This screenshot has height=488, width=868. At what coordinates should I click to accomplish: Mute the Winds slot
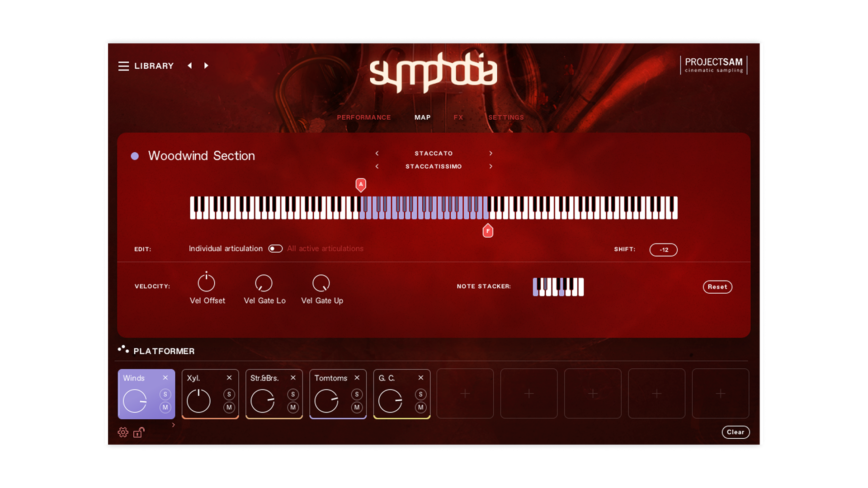point(165,408)
